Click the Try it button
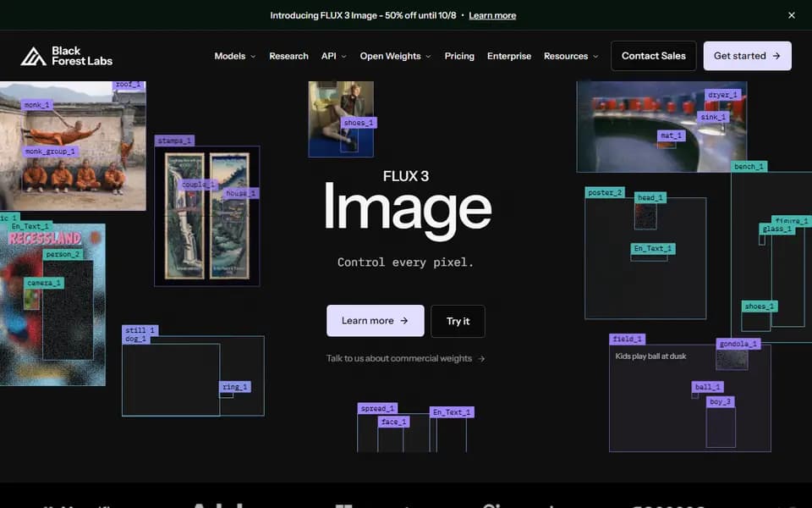Image resolution: width=812 pixels, height=508 pixels. (458, 321)
